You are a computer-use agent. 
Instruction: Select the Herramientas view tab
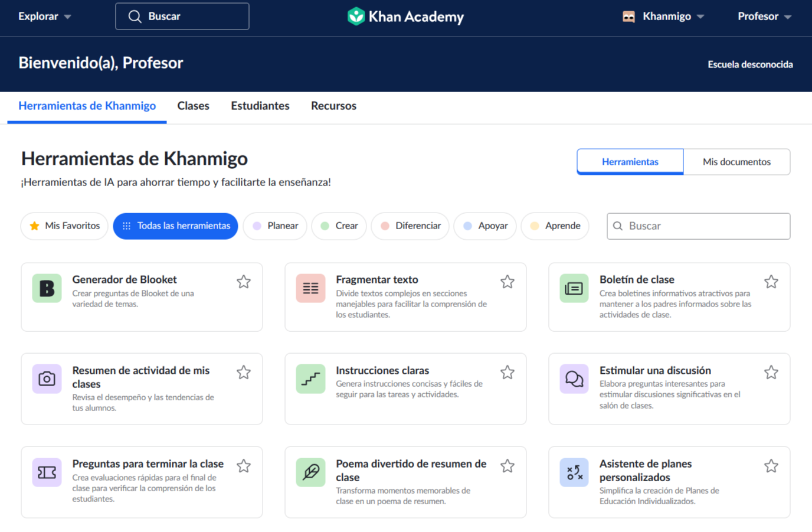[630, 162]
